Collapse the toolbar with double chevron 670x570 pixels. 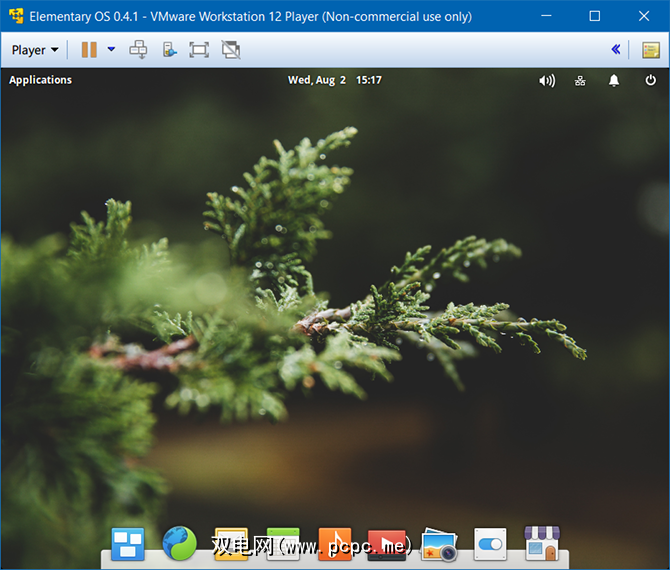tap(615, 50)
